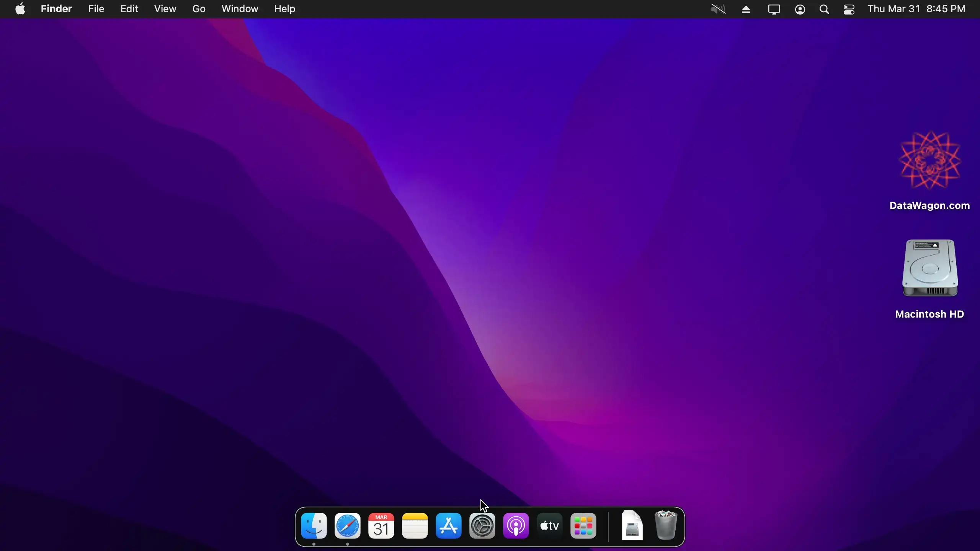Open the Go menu
Screen dimensions: 980x551
(199, 9)
